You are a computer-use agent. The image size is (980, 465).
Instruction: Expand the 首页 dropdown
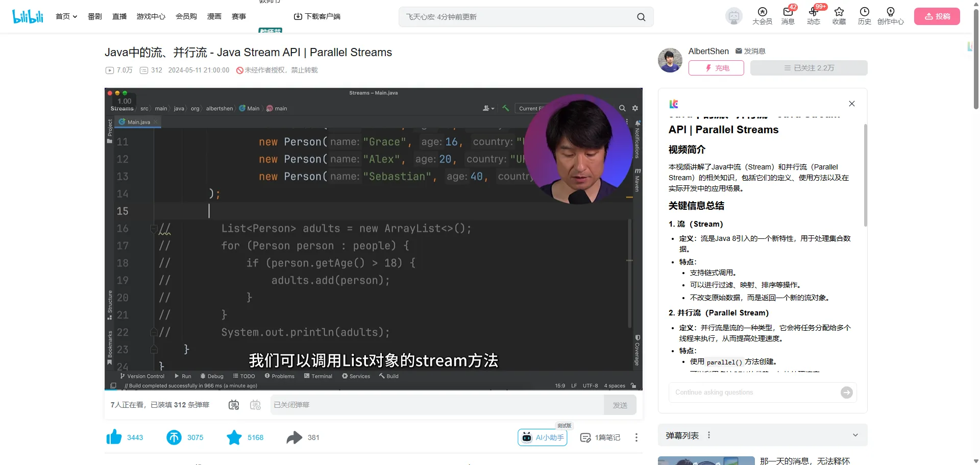(x=66, y=16)
